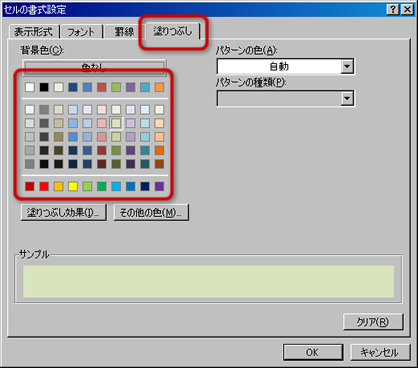The image size is (418, 368).
Task: Pick the black swatch in top theme row
Action: click(x=44, y=87)
